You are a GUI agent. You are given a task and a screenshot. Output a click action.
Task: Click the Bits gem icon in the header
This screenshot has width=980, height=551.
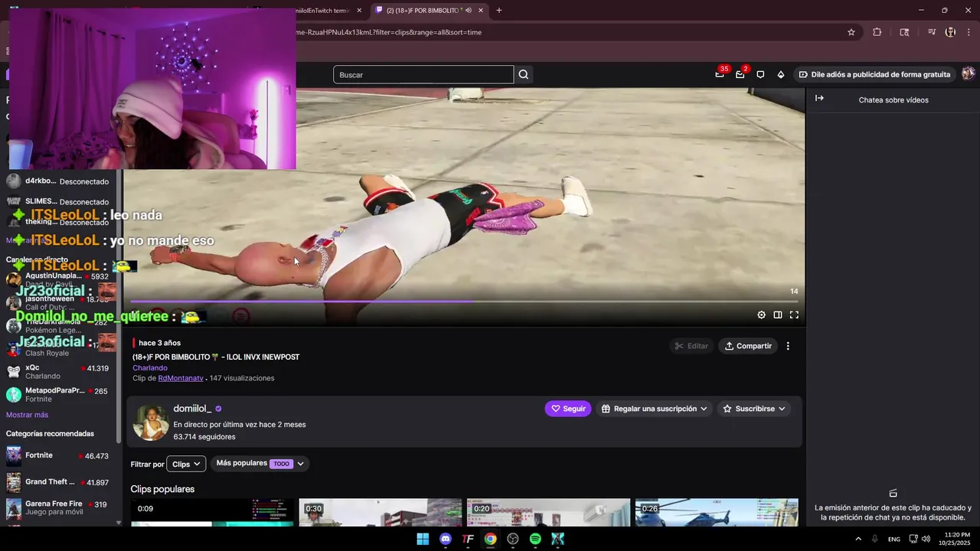click(x=781, y=74)
